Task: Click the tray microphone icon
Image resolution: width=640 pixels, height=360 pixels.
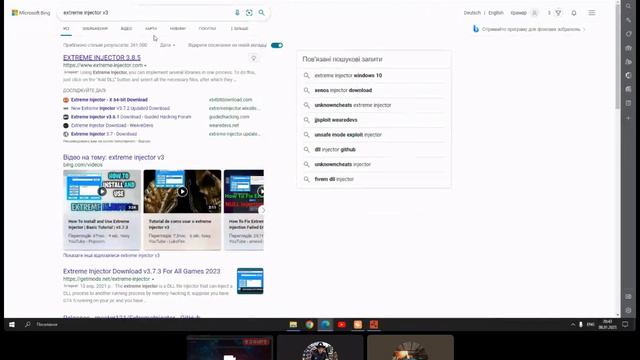Action: point(581,324)
